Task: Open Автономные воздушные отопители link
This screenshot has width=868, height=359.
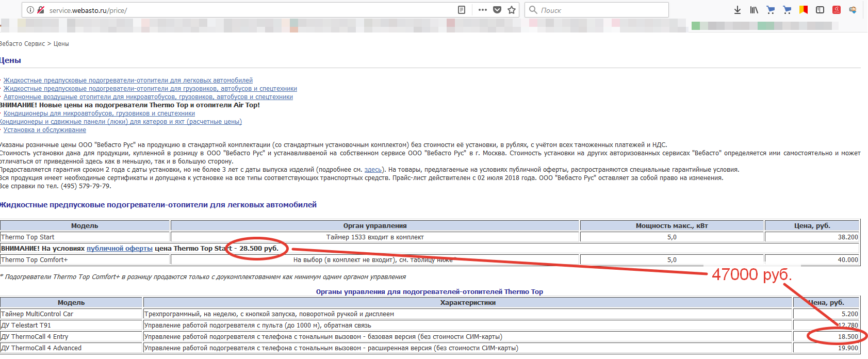Action: (x=148, y=97)
